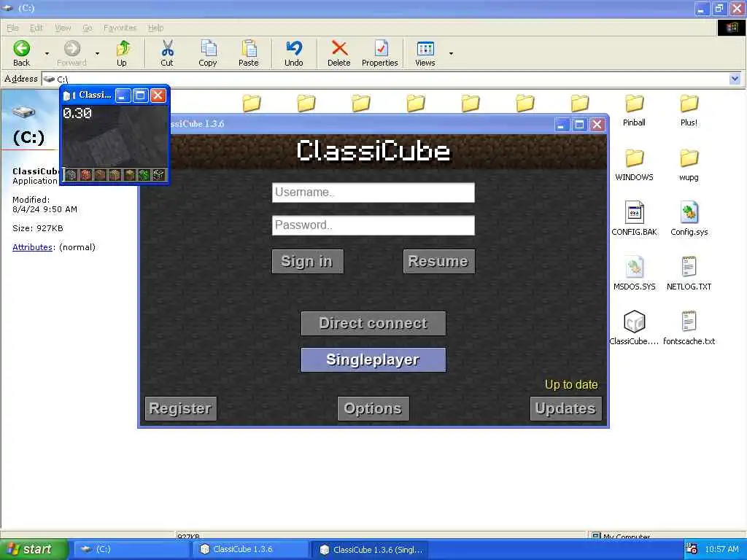Click the Resume button in launcher
The height and width of the screenshot is (560, 747).
[x=438, y=261]
